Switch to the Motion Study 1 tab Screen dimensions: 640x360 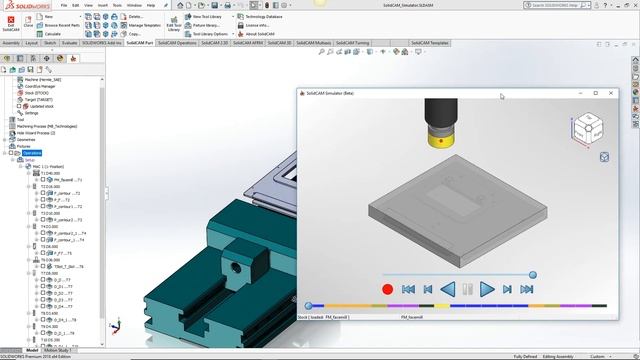pyautogui.click(x=57, y=350)
